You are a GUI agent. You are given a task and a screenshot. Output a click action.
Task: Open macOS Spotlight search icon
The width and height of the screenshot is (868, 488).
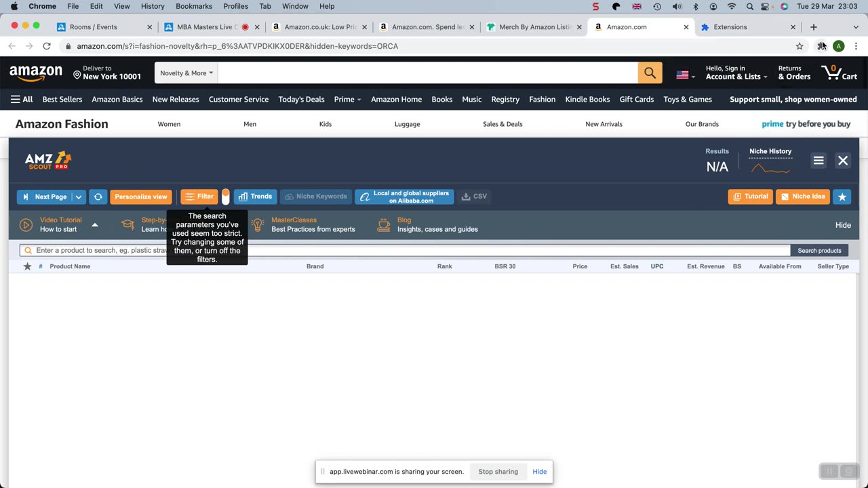point(749,6)
